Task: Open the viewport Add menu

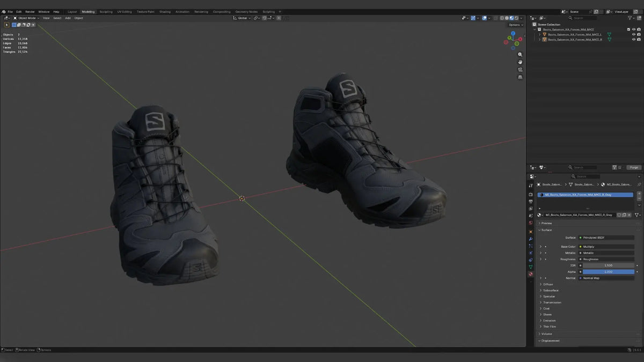Action: (x=68, y=18)
